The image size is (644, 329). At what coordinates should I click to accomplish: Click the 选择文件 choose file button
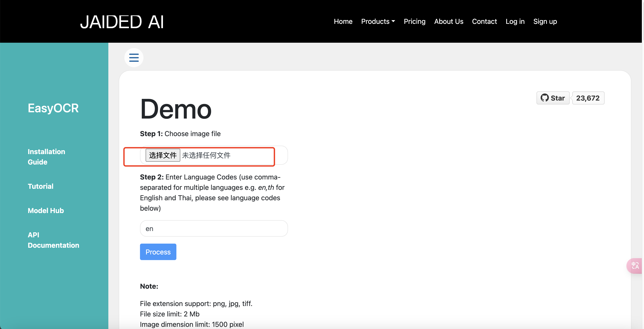click(x=163, y=155)
